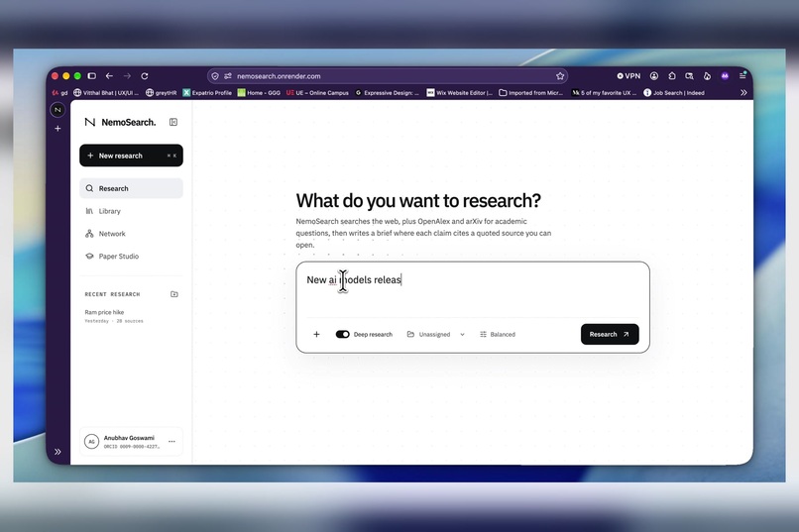799x532 pixels.
Task: Open the VPN button
Action: [628, 76]
